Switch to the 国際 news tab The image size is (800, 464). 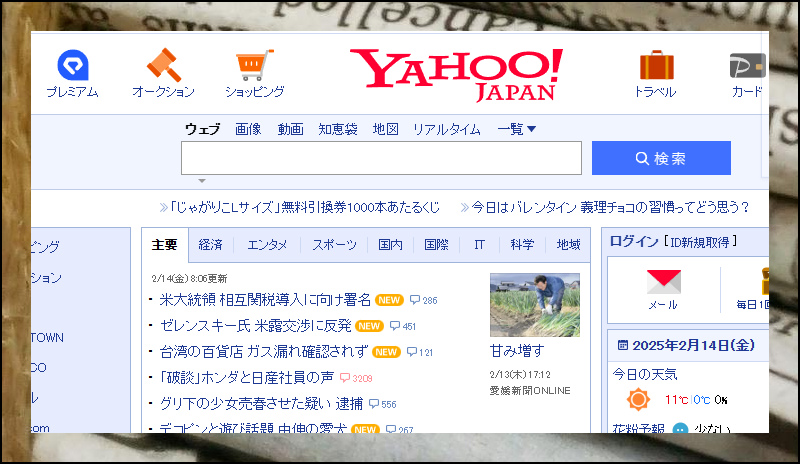click(436, 245)
